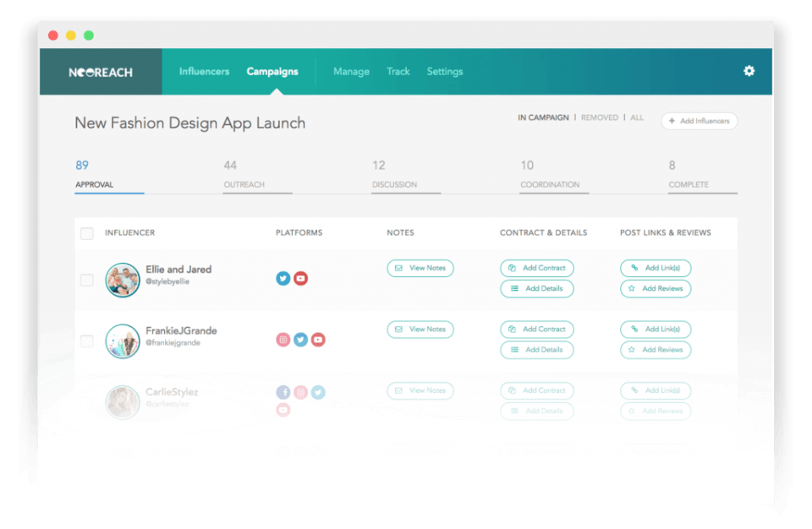Click FrankieJGrande's YouTube platform icon

pyautogui.click(x=318, y=340)
